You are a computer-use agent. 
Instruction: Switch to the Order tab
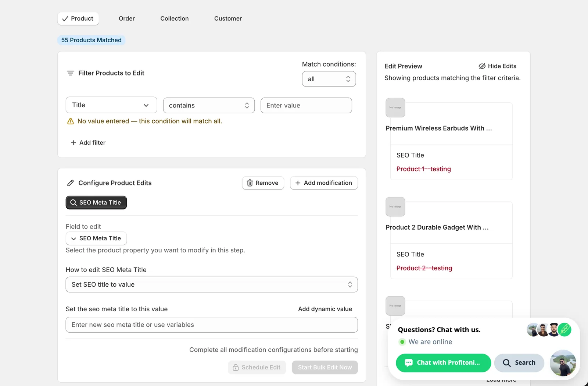127,18
